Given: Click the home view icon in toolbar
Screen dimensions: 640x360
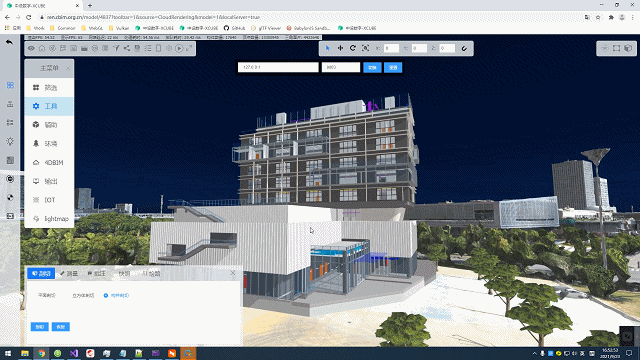Looking at the screenshot, I should tap(42, 48).
